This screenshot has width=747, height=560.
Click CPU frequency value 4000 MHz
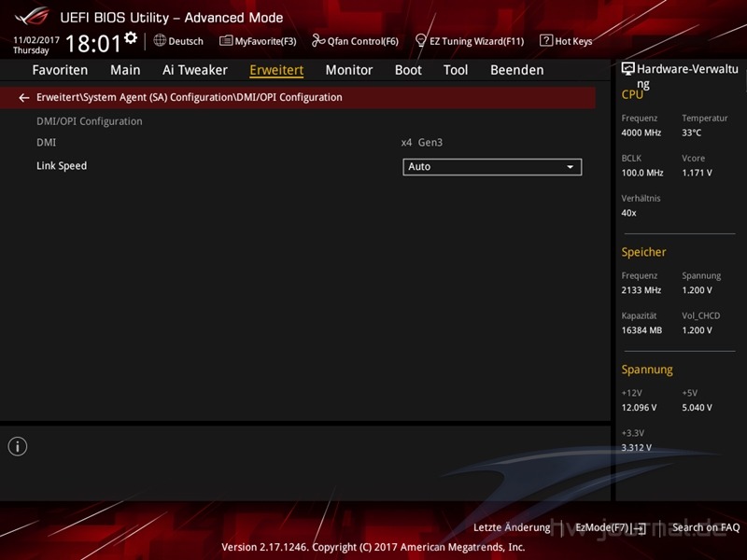(641, 133)
